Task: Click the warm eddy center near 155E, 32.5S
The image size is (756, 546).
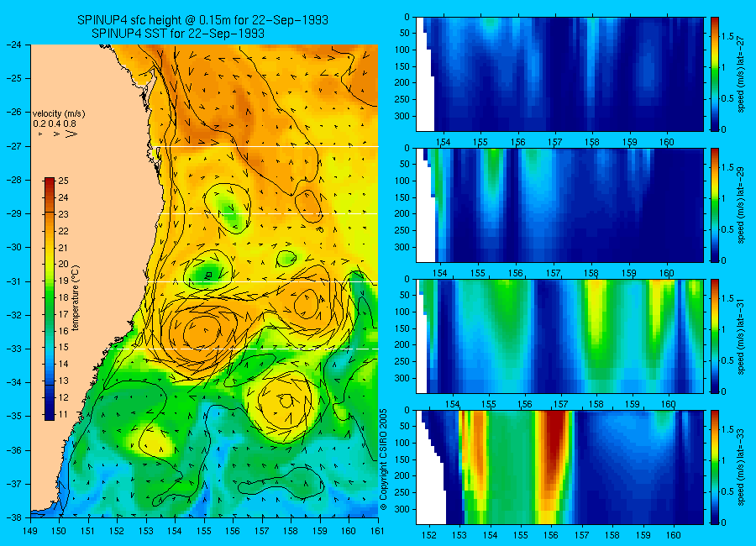Action: pos(204,331)
